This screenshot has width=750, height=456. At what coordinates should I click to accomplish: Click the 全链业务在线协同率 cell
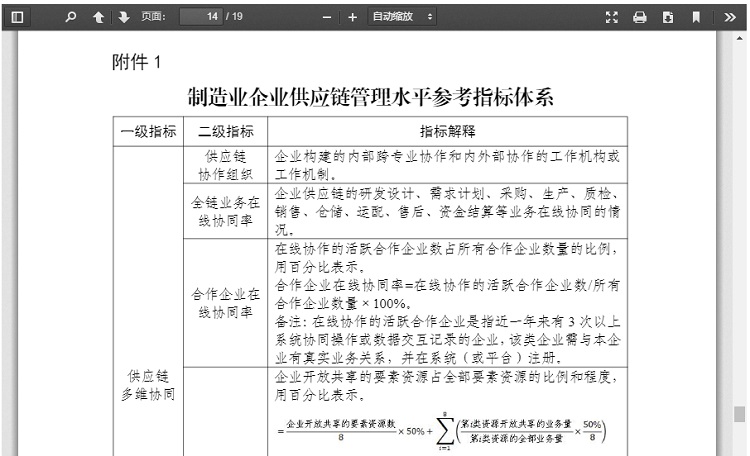226,211
